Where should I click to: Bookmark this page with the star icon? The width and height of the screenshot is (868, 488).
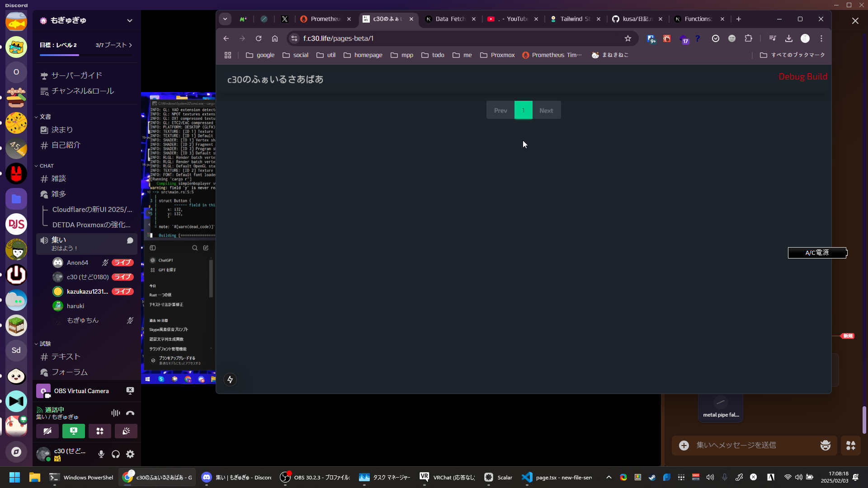click(627, 38)
